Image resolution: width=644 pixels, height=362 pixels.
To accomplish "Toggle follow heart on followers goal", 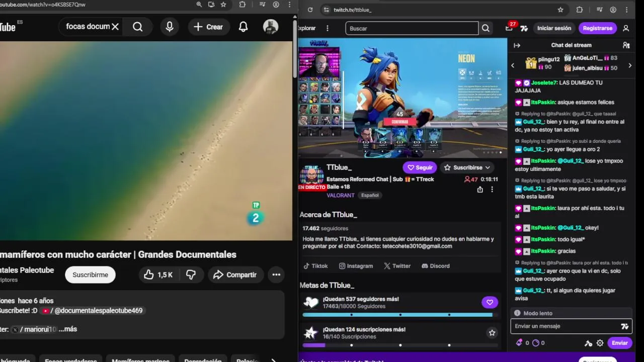I will point(490,302).
